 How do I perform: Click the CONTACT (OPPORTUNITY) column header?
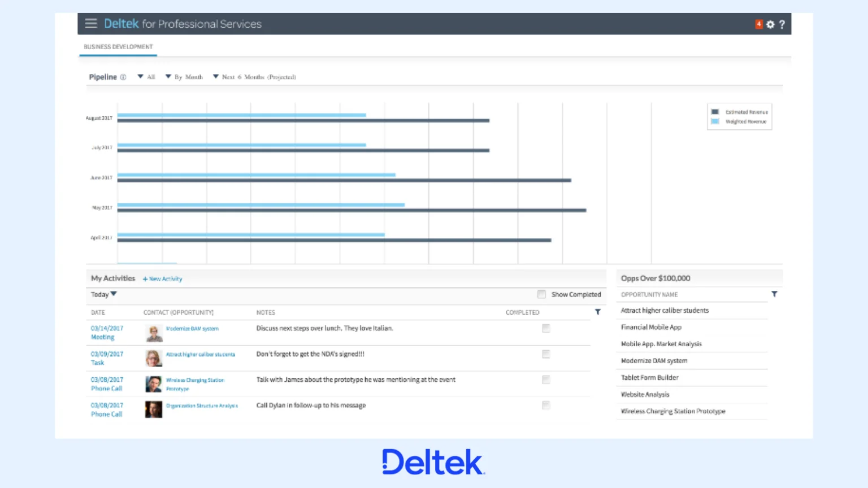(179, 312)
